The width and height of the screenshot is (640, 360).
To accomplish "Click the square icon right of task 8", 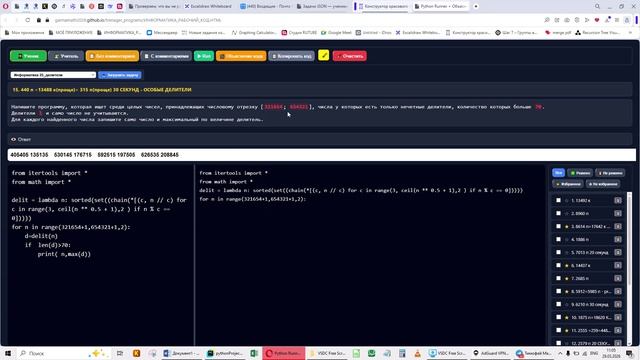I will (x=618, y=291).
